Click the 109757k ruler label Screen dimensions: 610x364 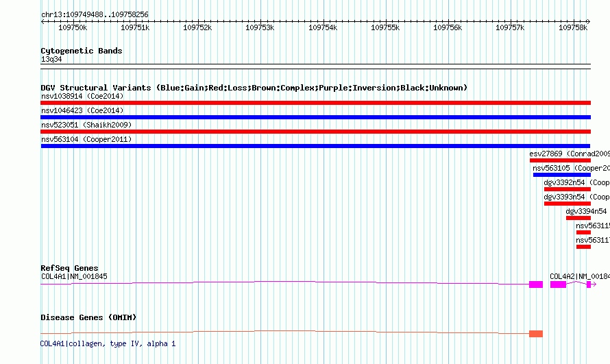510,27
